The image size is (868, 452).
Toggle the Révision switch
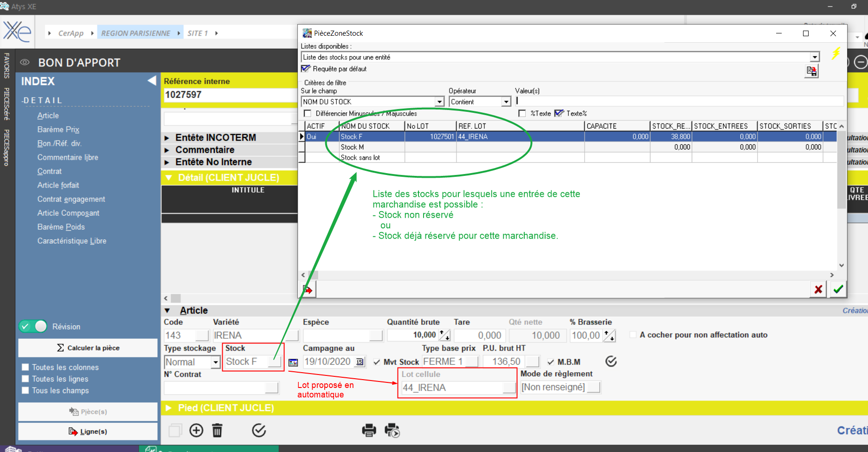33,327
